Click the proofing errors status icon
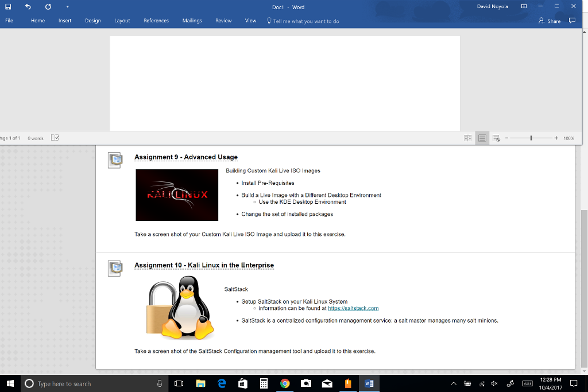 click(x=55, y=138)
